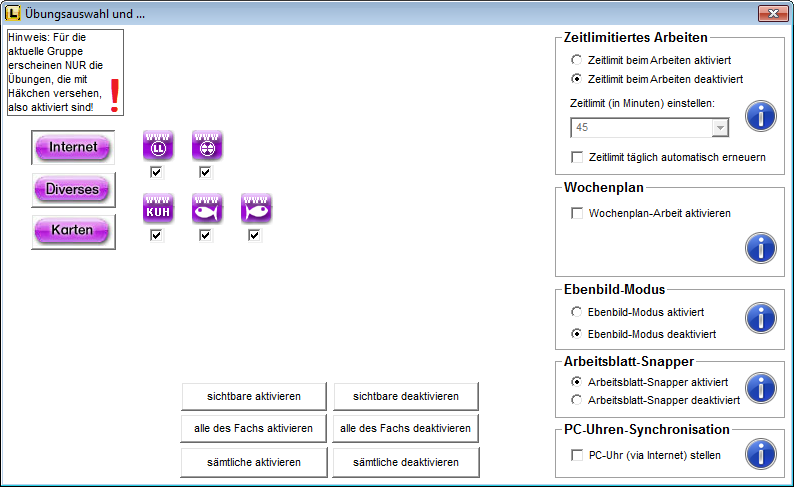Open the Karten category

[72, 231]
